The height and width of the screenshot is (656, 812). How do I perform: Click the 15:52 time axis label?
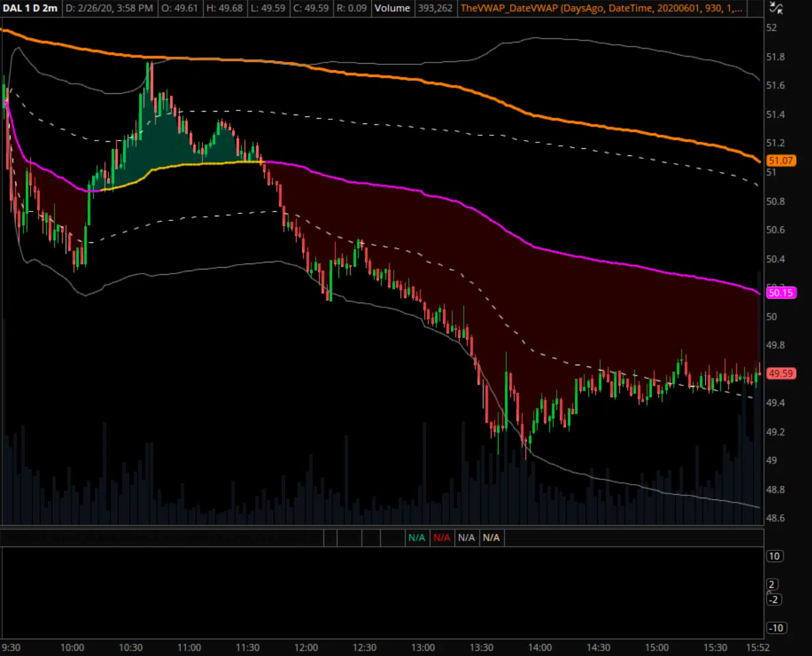pyautogui.click(x=758, y=648)
